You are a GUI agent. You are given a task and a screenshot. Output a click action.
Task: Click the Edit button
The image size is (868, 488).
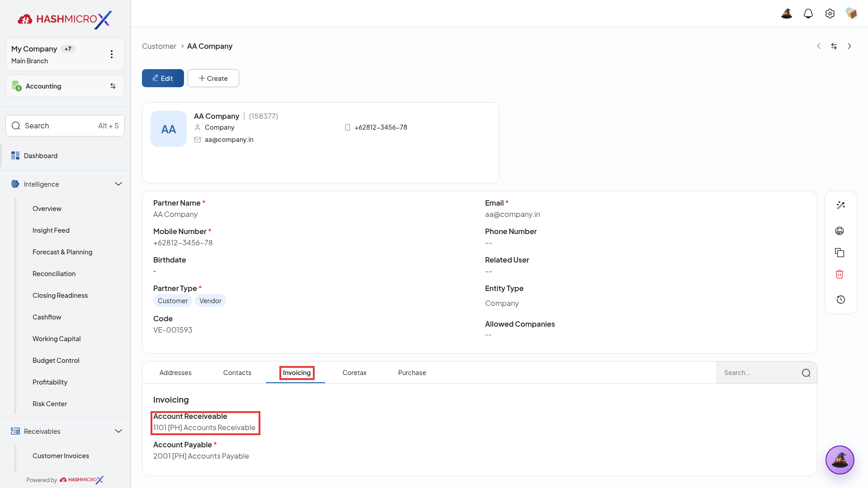pos(163,78)
